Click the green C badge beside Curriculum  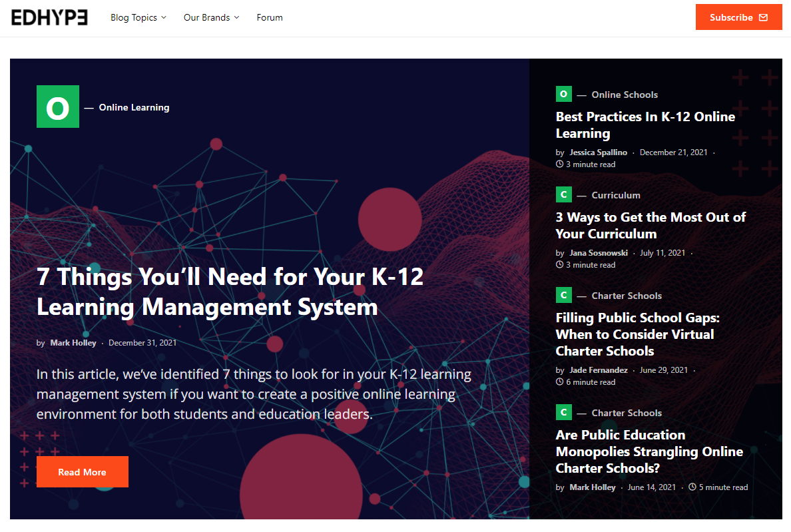pyautogui.click(x=563, y=195)
